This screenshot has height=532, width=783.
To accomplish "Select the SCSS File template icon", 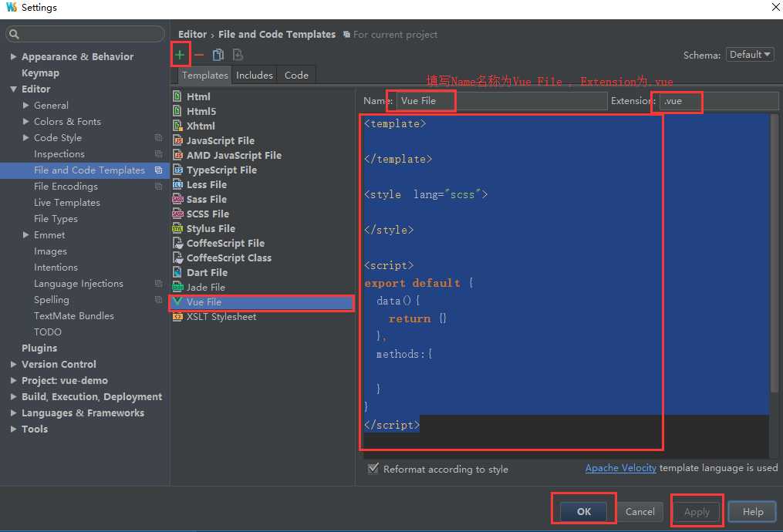I will (177, 214).
